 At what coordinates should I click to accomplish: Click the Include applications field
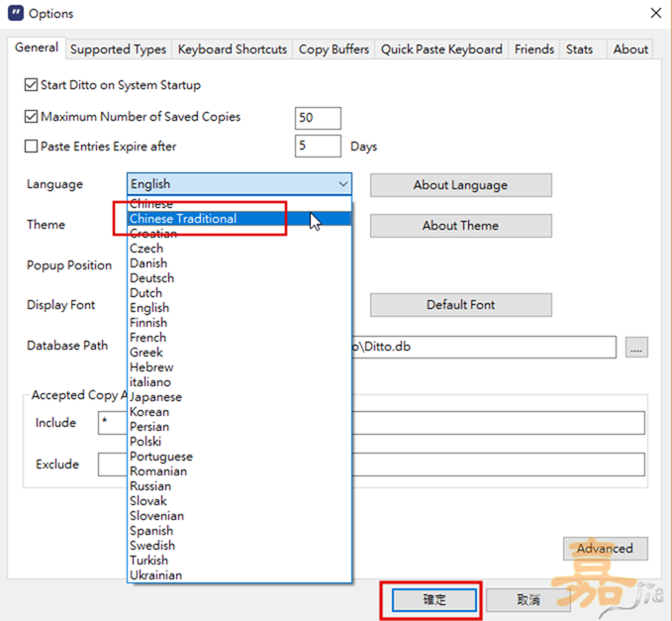[x=371, y=423]
